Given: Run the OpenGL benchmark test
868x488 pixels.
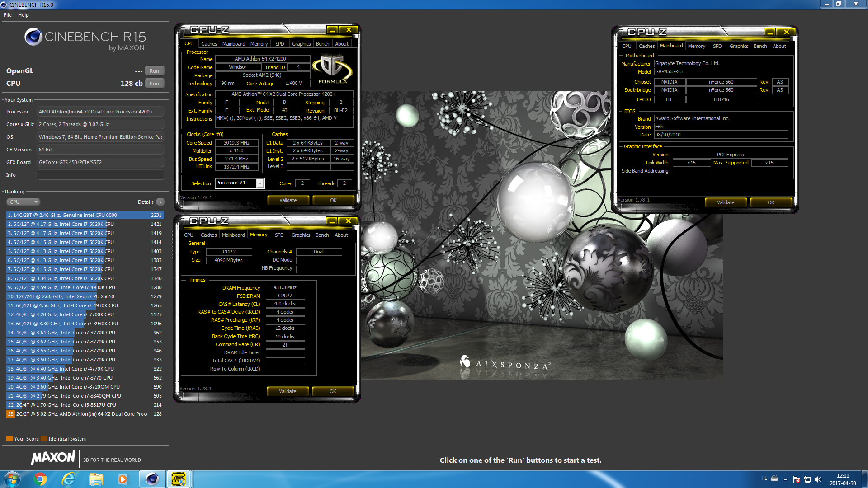Looking at the screenshot, I should pyautogui.click(x=154, y=71).
